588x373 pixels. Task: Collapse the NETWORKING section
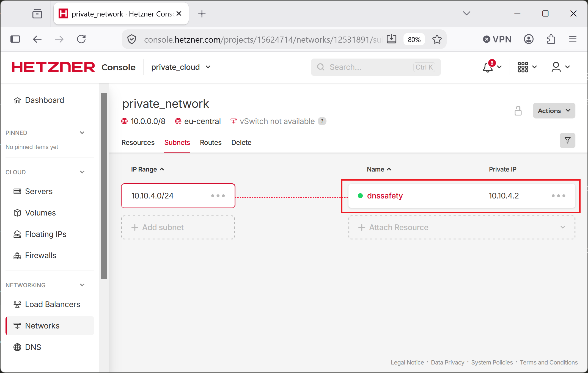(x=82, y=285)
